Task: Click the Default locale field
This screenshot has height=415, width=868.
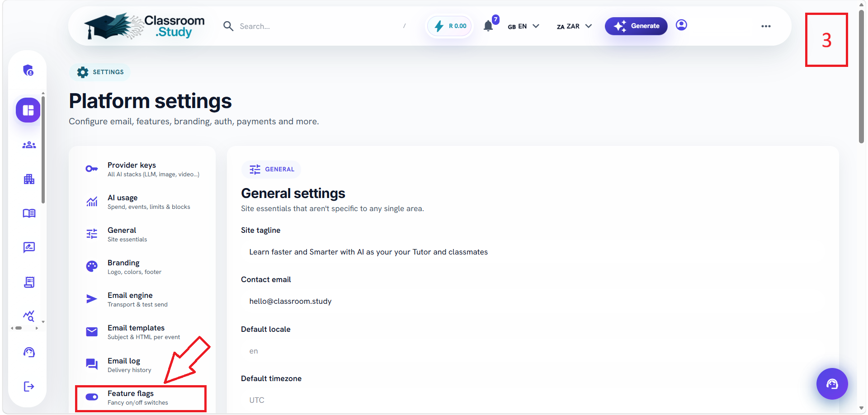Action: 533,351
